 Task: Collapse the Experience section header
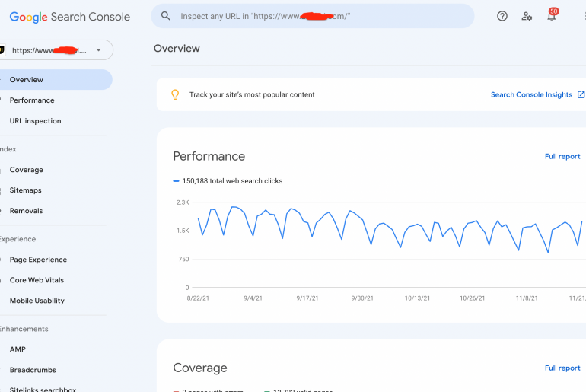click(x=18, y=239)
